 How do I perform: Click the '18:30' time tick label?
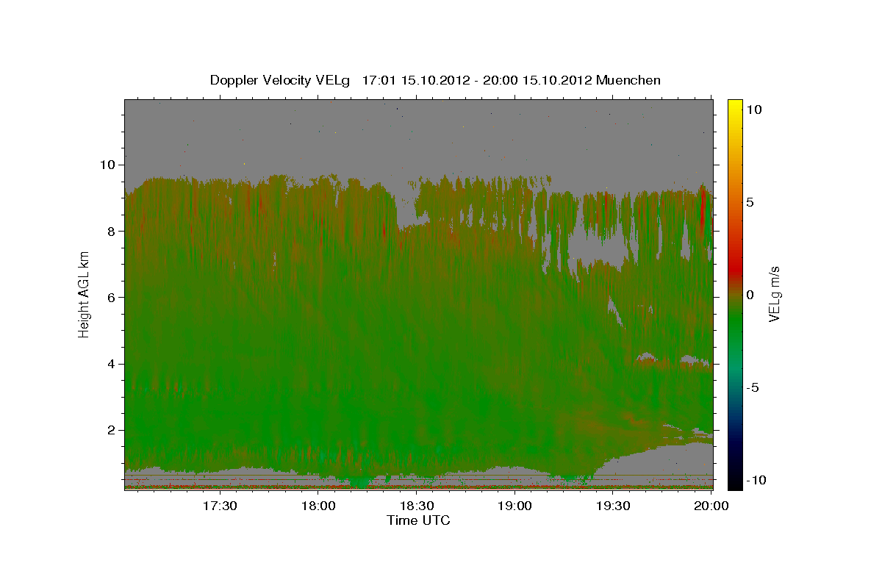click(x=416, y=506)
